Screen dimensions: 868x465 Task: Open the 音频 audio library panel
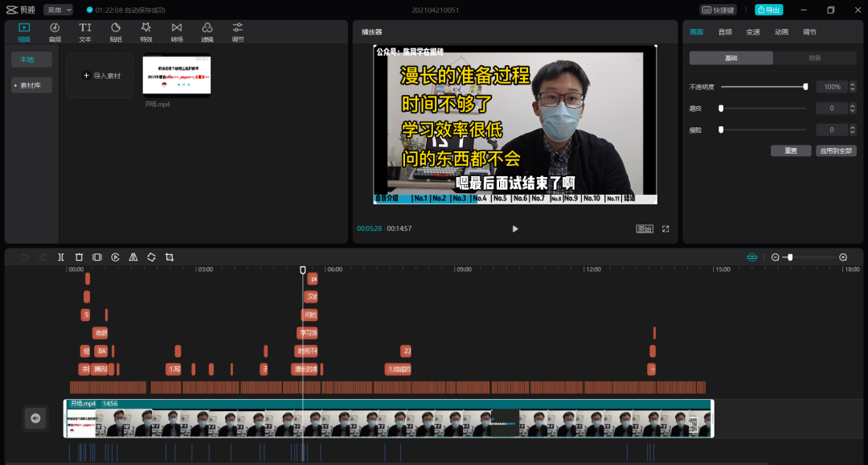pos(55,32)
